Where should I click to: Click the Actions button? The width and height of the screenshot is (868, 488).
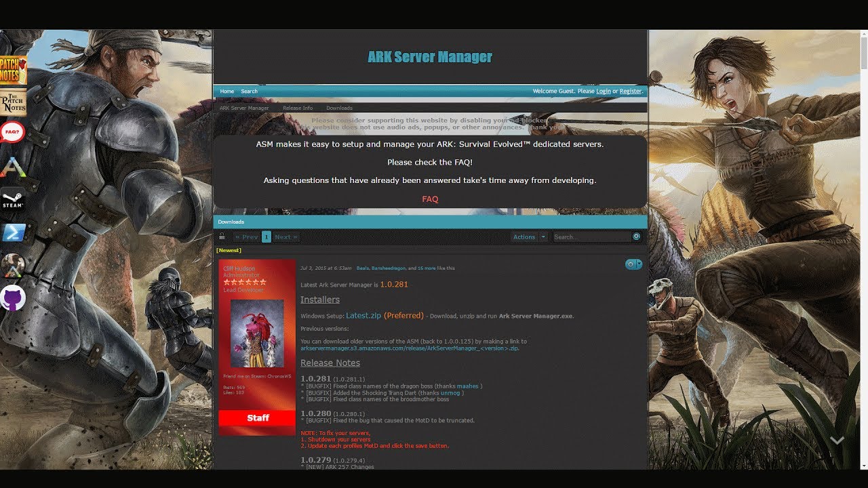point(525,237)
